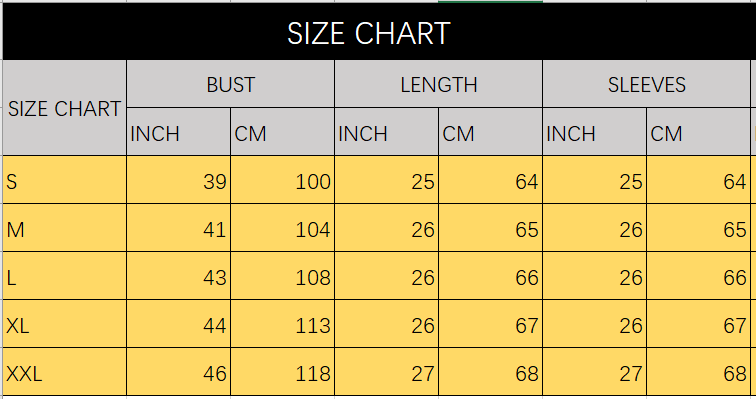Screen dimensions: 756x399
Task: Click the bust value 41 cell
Action: pos(178,228)
